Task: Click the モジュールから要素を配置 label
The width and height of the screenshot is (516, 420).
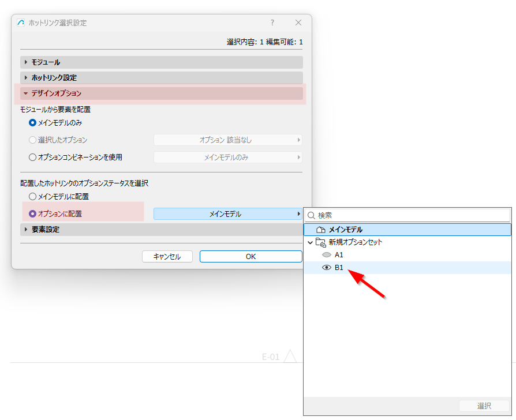Action: tap(55, 110)
